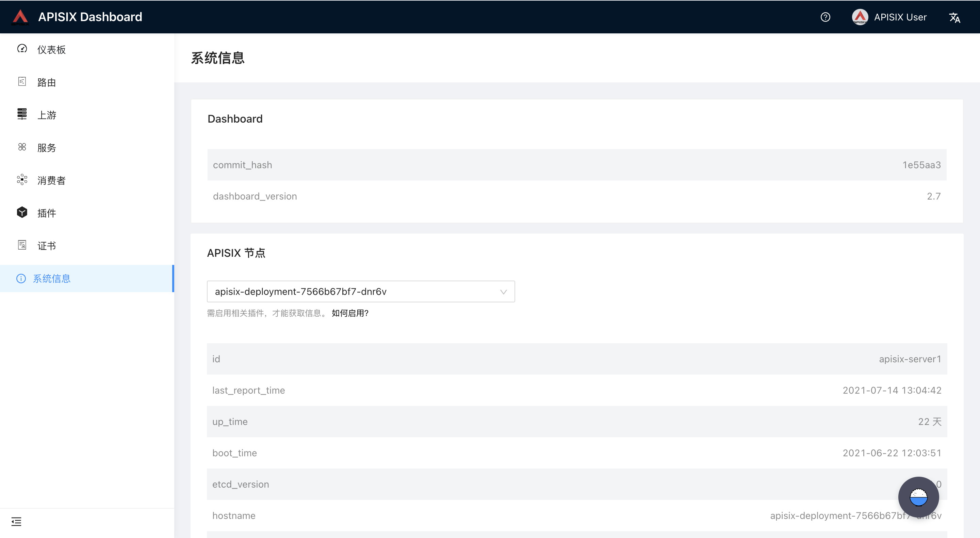
Task: Click the help question mark icon in navbar
Action: pos(825,17)
